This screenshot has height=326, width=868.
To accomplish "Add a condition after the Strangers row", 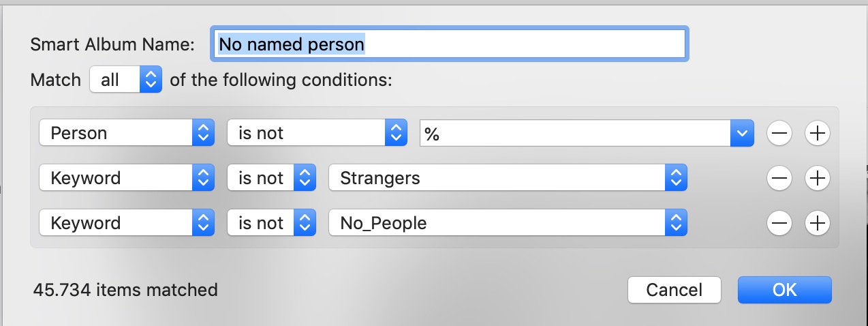I will [817, 179].
